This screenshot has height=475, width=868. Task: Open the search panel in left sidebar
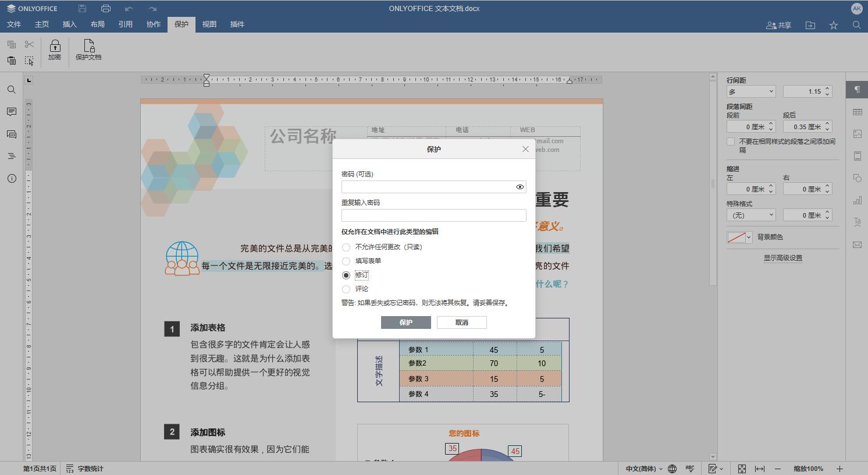(x=11, y=89)
